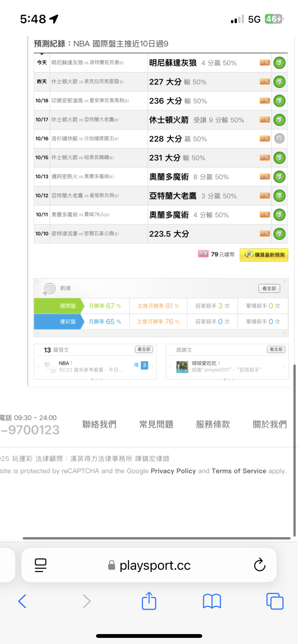Viewport: 298px width, 644px height.
Task: Click 看全部 in the 戰績 panel
Action: [269, 288]
